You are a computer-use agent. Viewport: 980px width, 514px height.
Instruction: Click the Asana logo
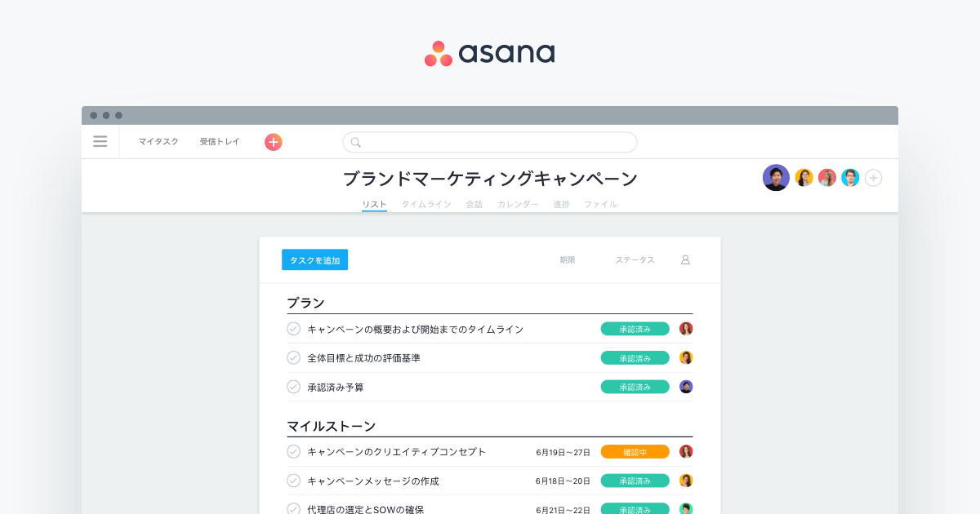489,52
